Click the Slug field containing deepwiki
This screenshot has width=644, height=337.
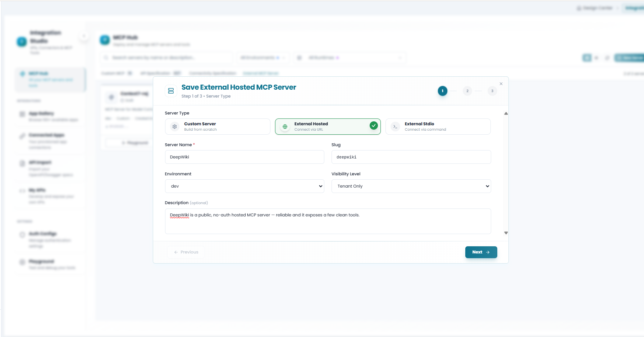(x=411, y=157)
